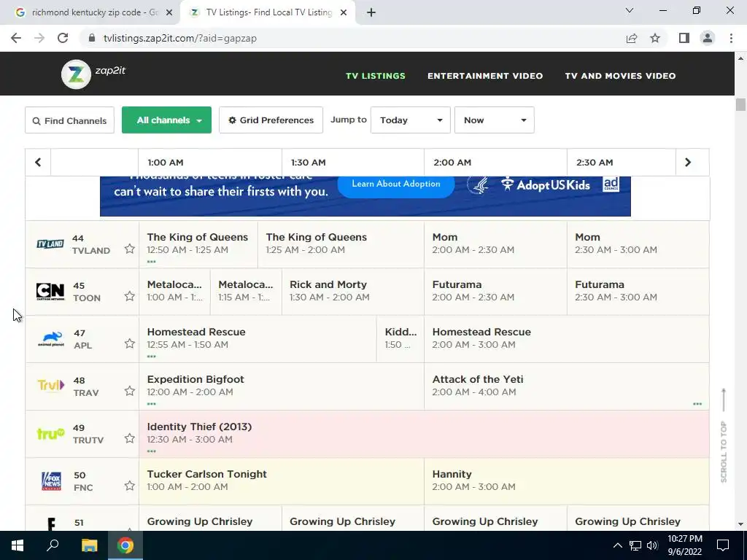Viewport: 747px width, 560px height.
Task: Open the Chrome profile icon
Action: [708, 38]
